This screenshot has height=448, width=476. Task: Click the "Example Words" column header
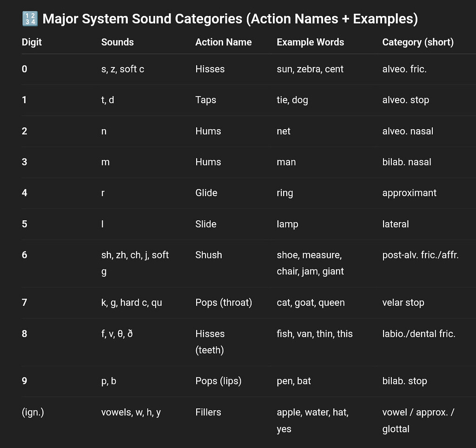pos(310,42)
